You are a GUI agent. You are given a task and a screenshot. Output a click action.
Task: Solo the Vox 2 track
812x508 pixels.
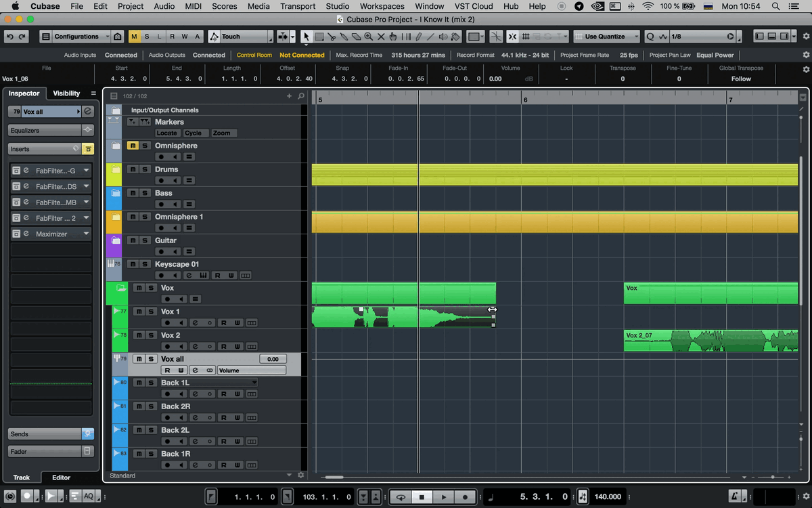(151, 335)
